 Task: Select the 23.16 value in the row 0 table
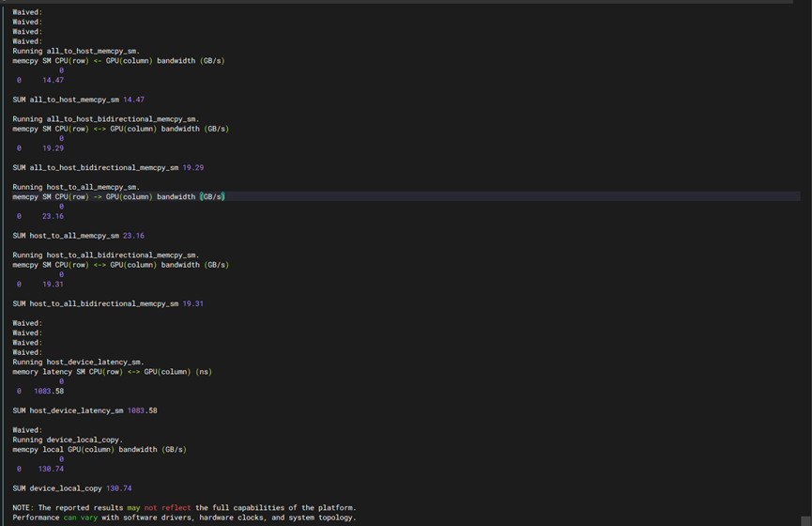point(53,216)
